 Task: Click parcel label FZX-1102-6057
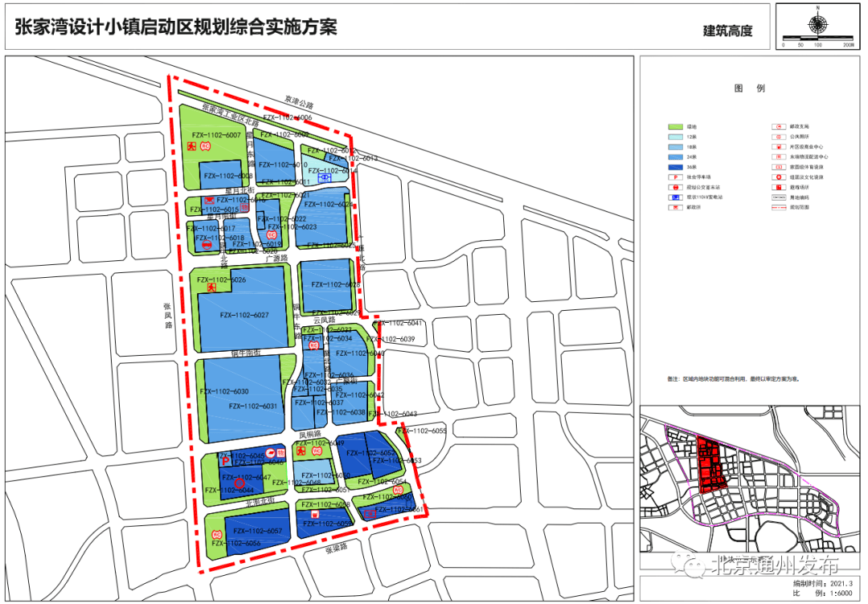[257, 531]
